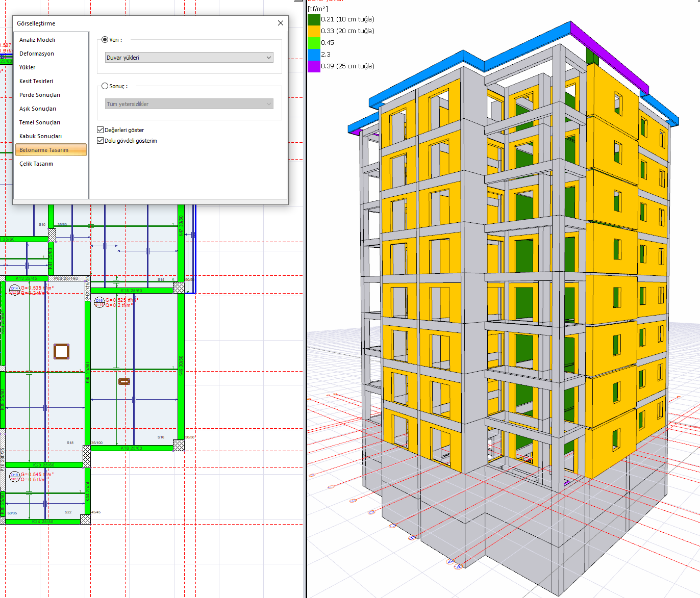
Task: Click the beam label 'K18 25/60'
Action: click(132, 448)
